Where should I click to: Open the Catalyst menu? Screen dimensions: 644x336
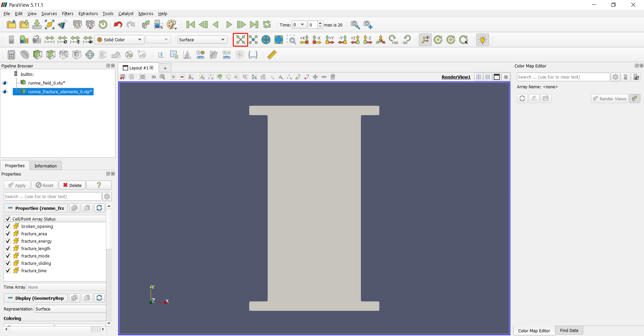[126, 13]
